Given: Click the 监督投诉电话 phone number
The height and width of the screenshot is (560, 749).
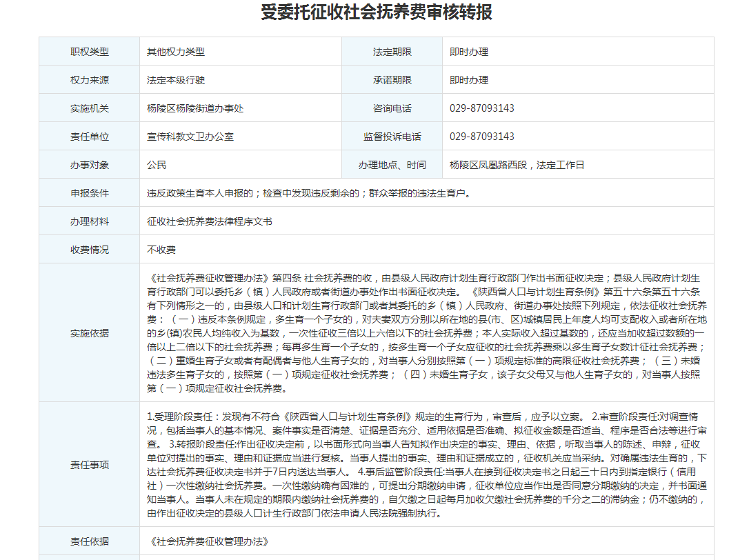Looking at the screenshot, I should coord(482,137).
